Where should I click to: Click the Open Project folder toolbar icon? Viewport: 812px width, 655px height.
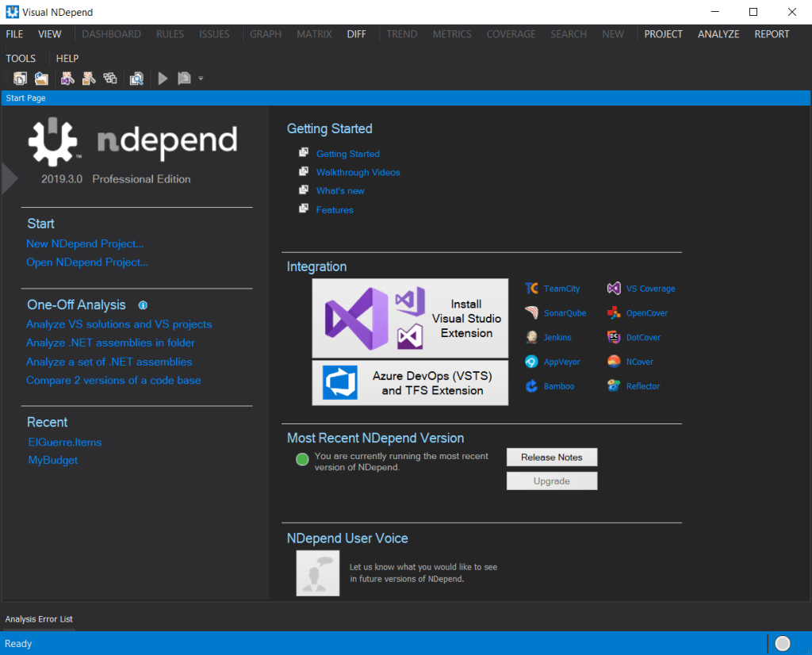click(x=41, y=79)
